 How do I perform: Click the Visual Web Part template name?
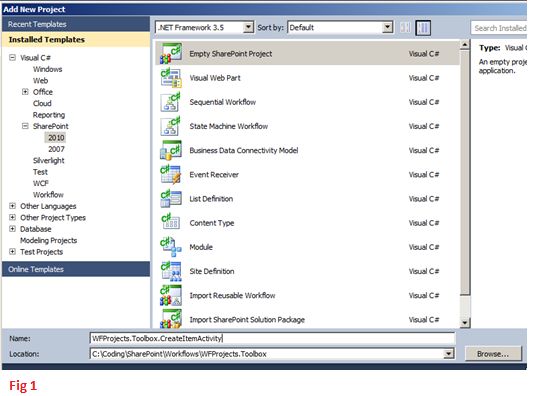215,78
